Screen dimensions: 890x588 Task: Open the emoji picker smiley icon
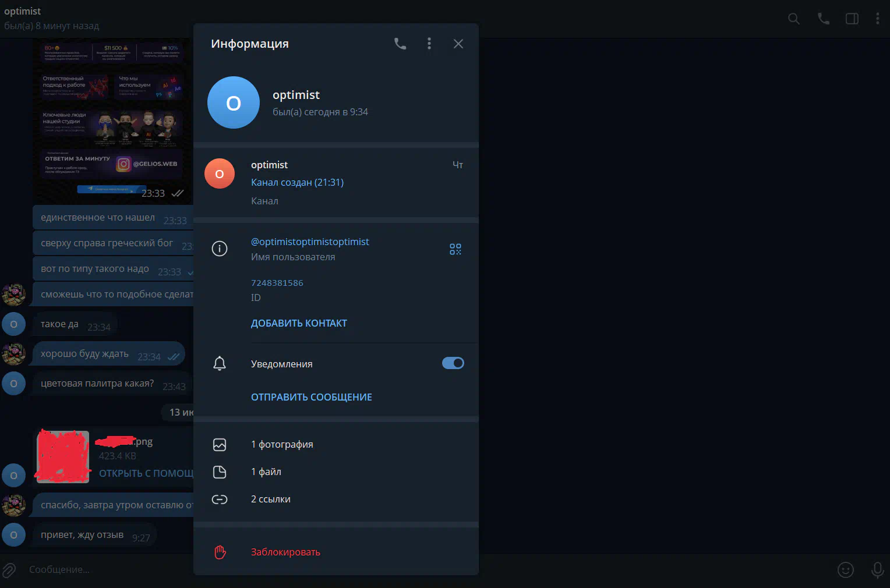(846, 570)
